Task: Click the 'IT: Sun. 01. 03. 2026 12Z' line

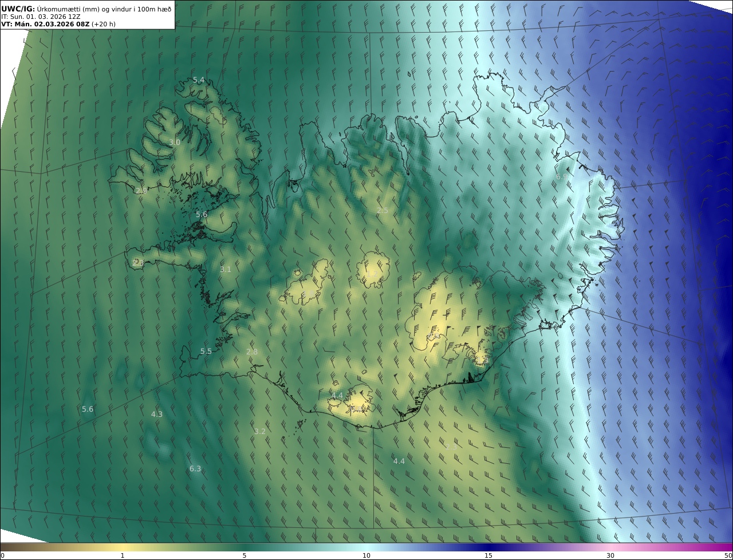Action: click(x=40, y=17)
